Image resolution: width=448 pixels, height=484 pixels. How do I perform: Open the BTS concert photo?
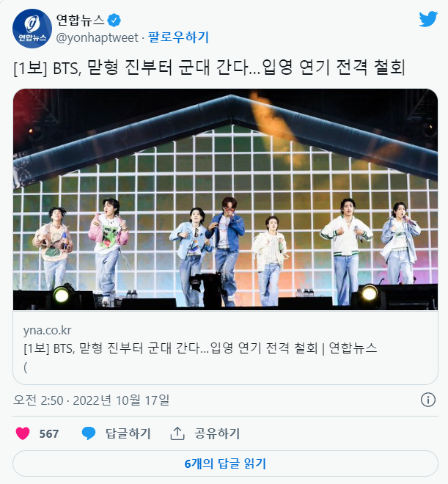225,199
